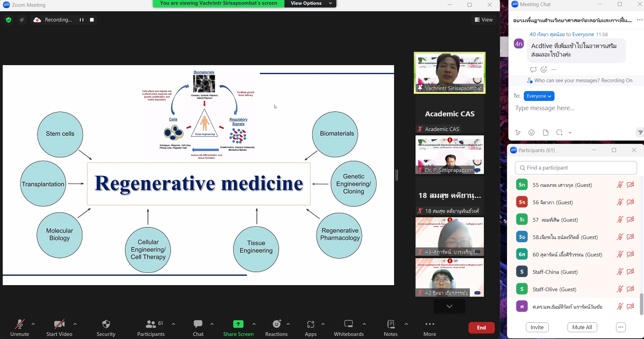Viewport: 644px width, 339px height.
Task: Click the Mute All button
Action: coord(582,327)
